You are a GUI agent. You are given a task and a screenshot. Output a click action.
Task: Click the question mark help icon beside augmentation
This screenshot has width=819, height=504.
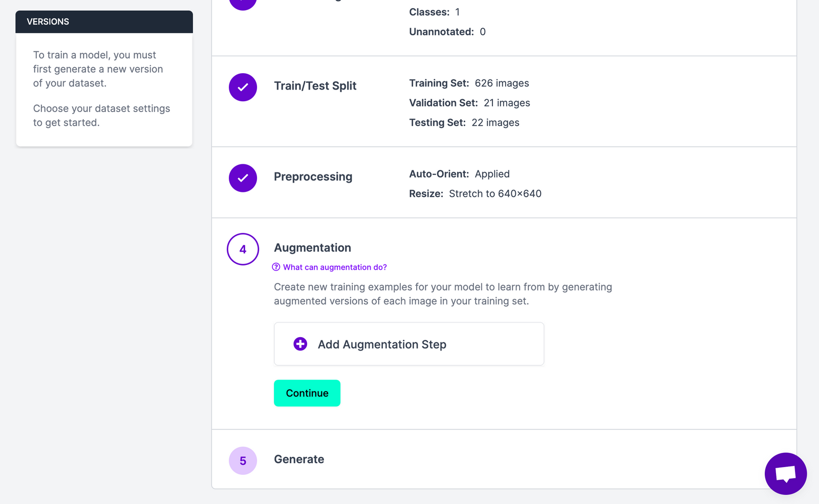[x=276, y=267]
